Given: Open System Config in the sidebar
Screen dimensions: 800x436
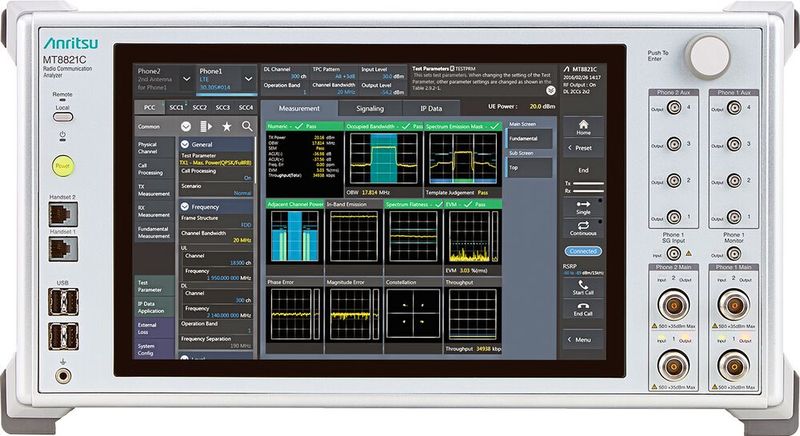Looking at the screenshot, I should click(155, 349).
